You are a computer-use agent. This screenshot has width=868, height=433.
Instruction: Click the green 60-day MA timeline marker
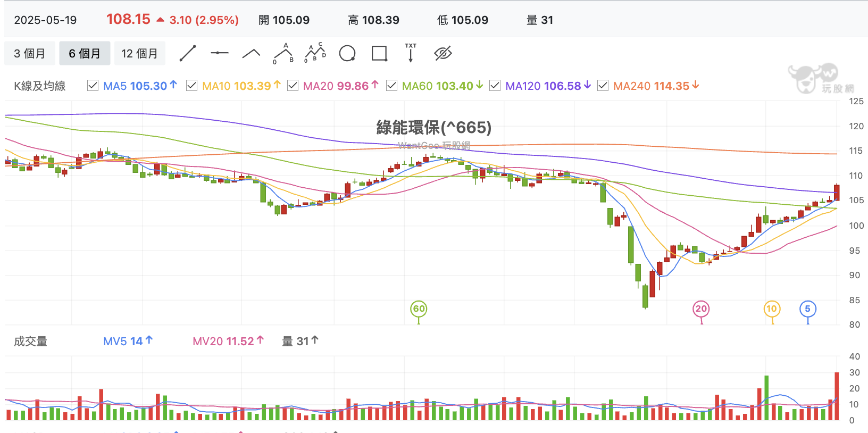coord(419,309)
